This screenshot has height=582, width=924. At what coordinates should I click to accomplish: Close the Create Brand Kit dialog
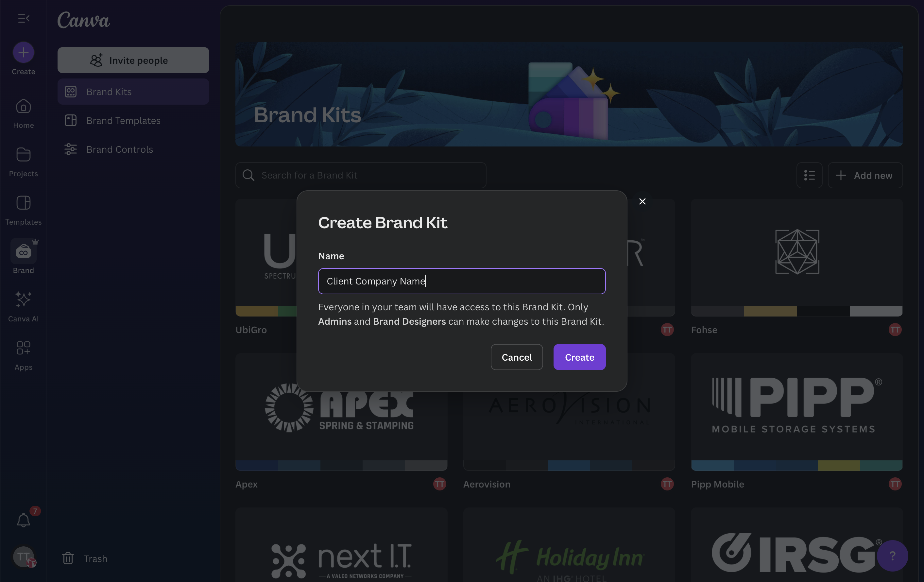(642, 201)
